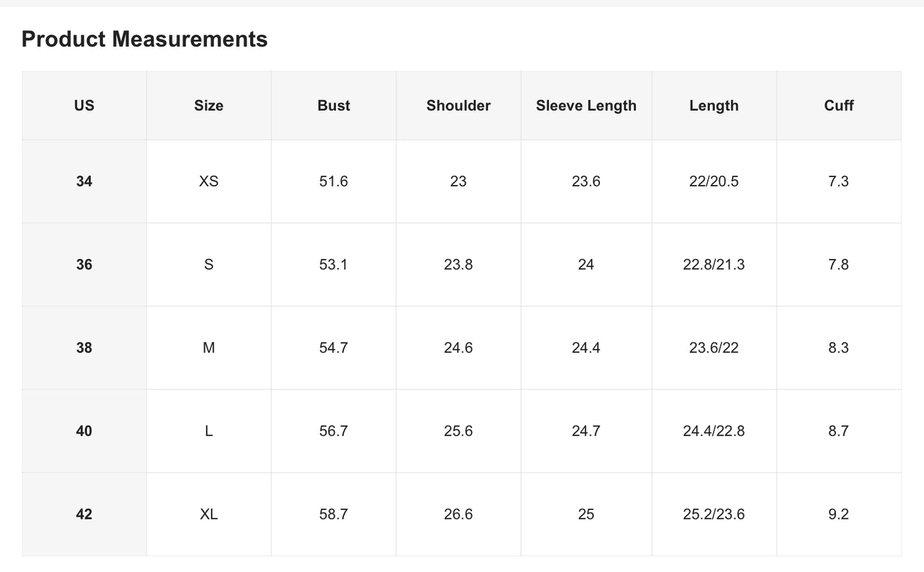Image resolution: width=924 pixels, height=572 pixels.
Task: Click the US size 40 row label
Action: pyautogui.click(x=84, y=431)
